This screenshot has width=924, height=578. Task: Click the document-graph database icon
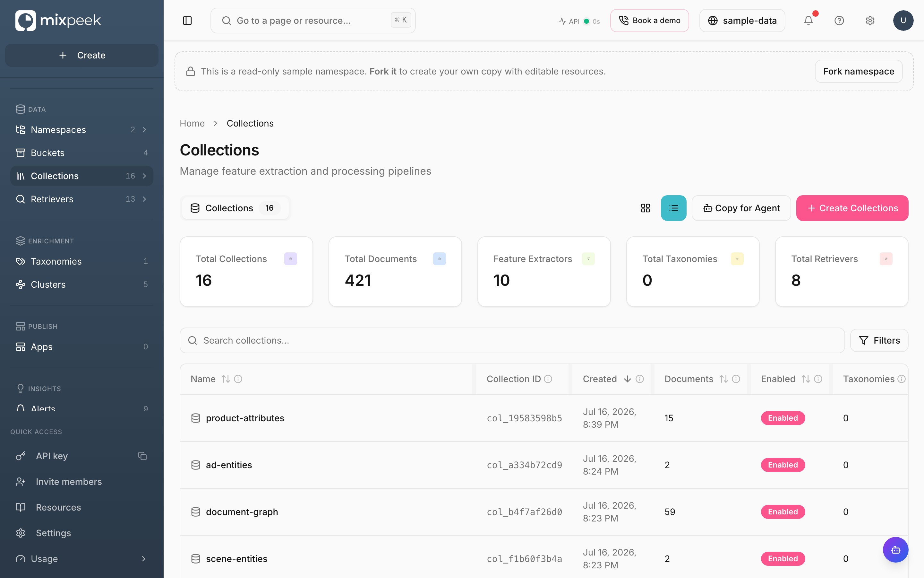pos(195,512)
